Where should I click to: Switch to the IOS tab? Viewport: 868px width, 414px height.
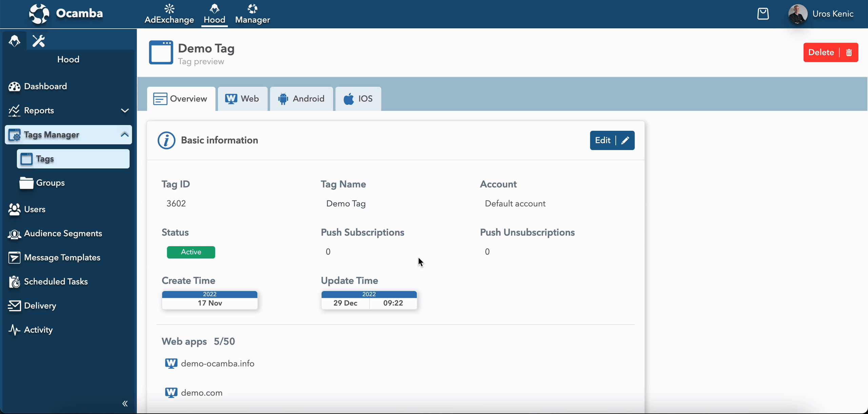(358, 99)
